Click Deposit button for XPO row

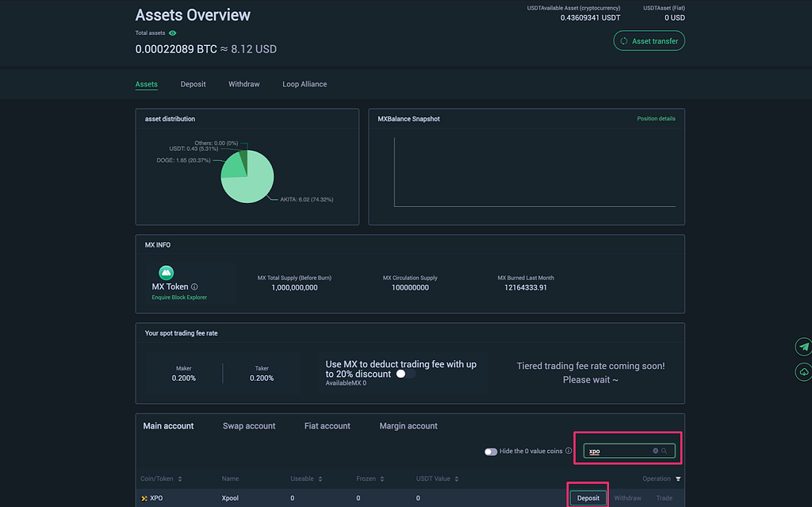pyautogui.click(x=588, y=497)
